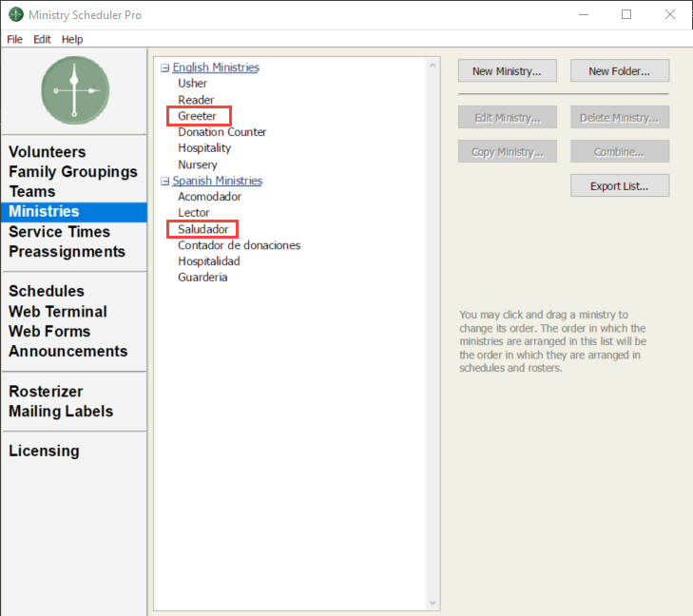Open the File menu
The width and height of the screenshot is (693, 616).
point(14,39)
